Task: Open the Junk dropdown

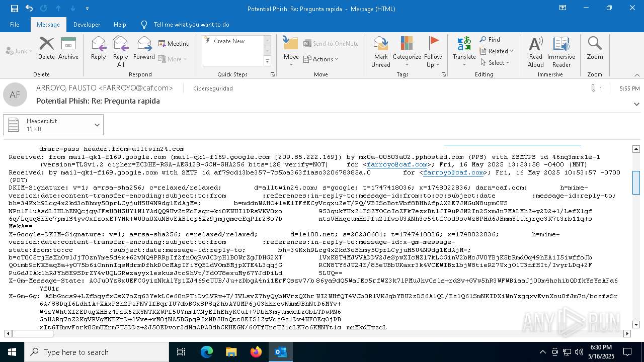Action: (x=19, y=51)
